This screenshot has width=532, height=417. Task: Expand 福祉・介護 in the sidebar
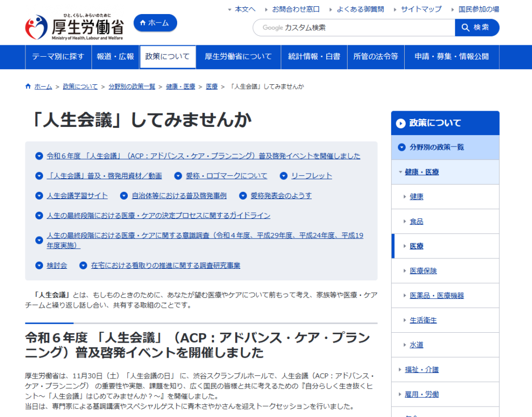(400, 370)
